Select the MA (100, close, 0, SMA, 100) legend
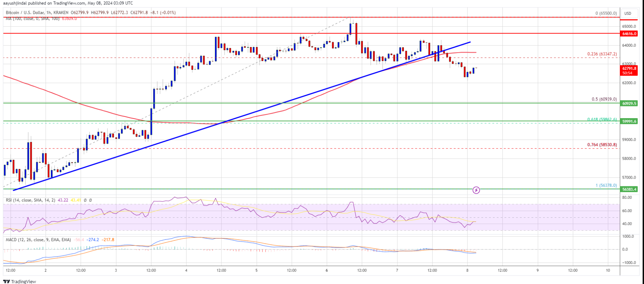644x284 pixels. point(32,19)
